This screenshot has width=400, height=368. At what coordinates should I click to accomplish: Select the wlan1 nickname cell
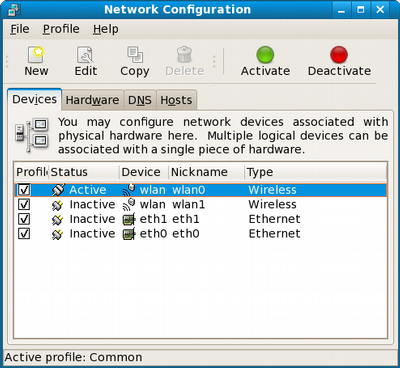(x=188, y=204)
